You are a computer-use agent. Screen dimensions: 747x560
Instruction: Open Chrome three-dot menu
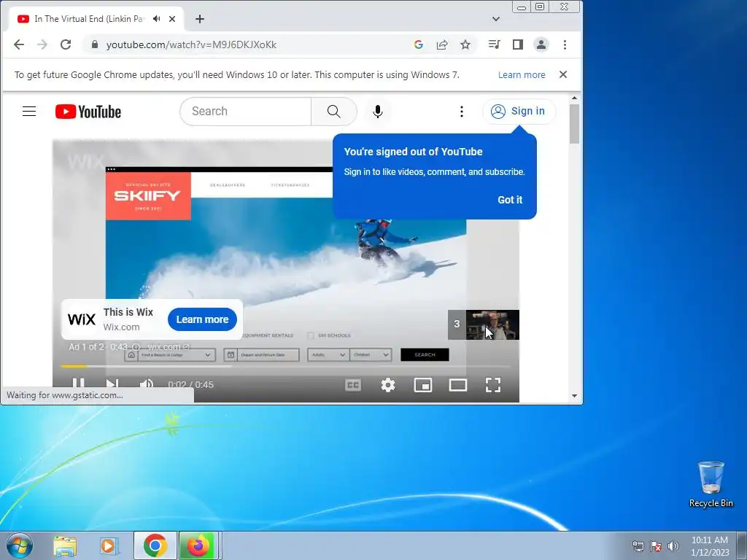[565, 44]
